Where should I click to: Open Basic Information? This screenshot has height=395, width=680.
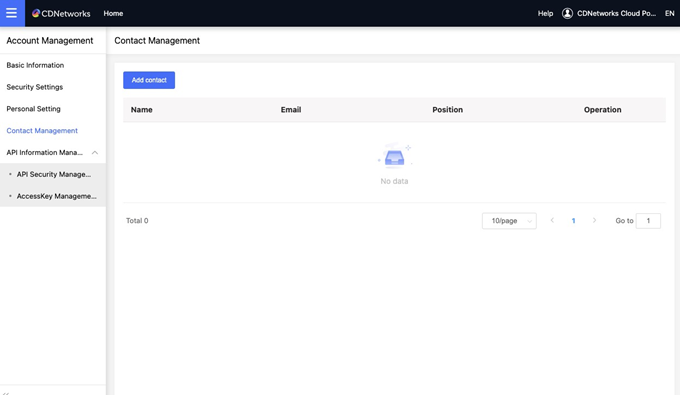click(35, 65)
